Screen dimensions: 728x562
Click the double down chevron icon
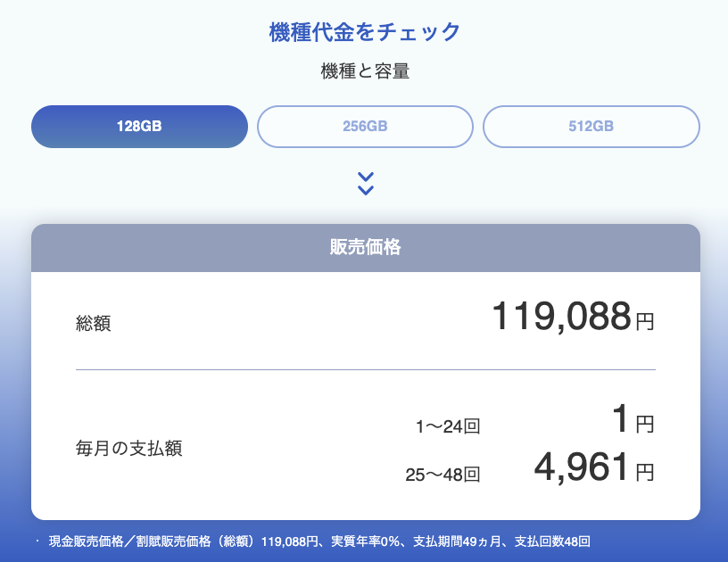click(365, 183)
